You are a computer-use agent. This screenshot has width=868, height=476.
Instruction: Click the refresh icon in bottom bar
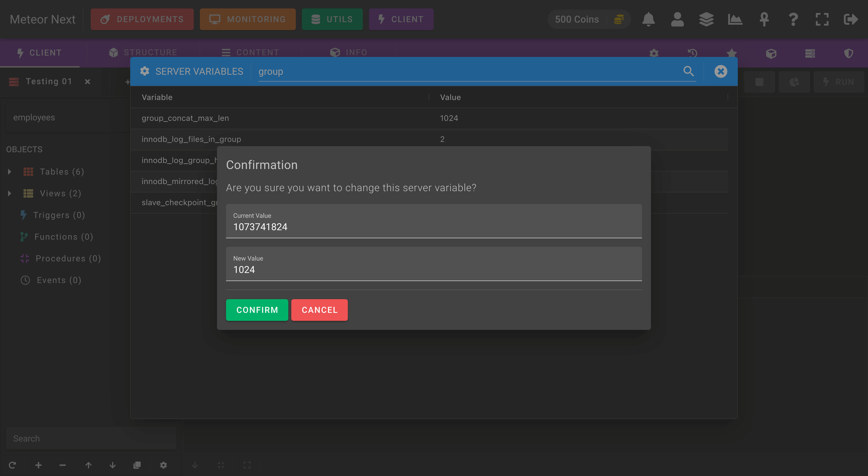pyautogui.click(x=13, y=465)
